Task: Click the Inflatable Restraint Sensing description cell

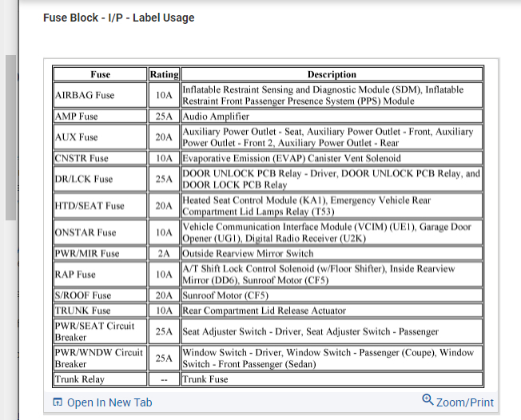Action: [332, 95]
